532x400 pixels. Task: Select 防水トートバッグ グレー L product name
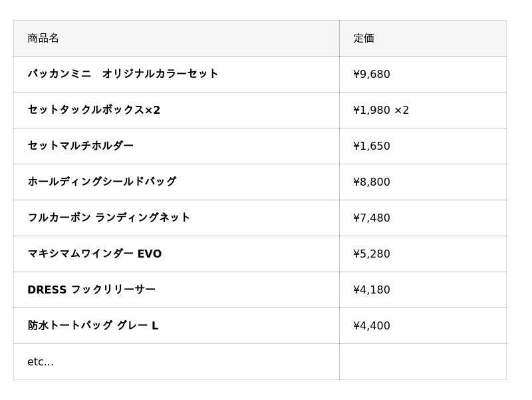click(x=92, y=325)
